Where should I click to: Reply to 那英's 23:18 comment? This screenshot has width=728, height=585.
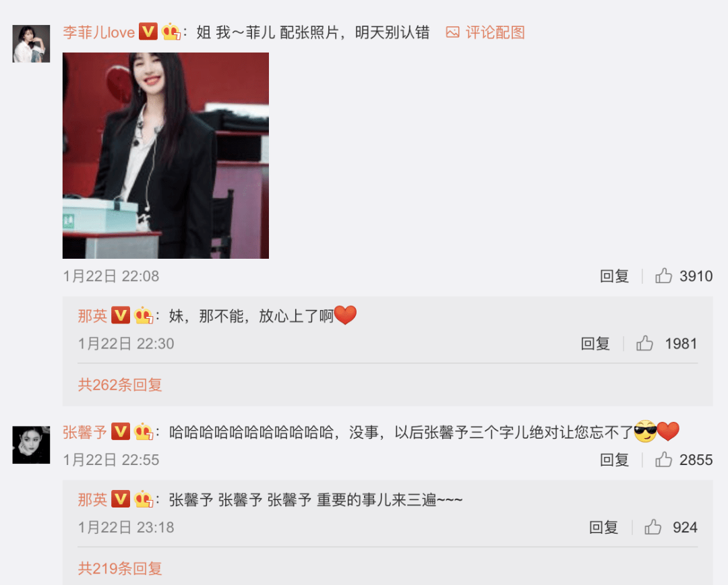click(x=603, y=528)
